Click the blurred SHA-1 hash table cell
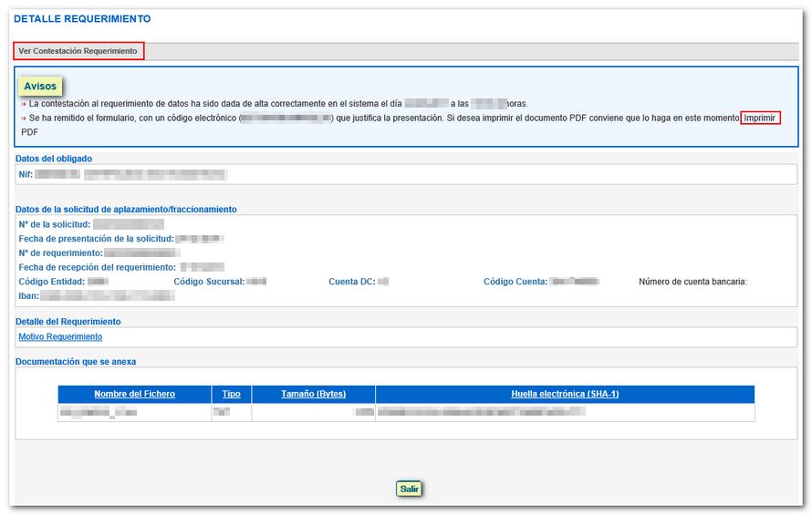 coord(481,413)
